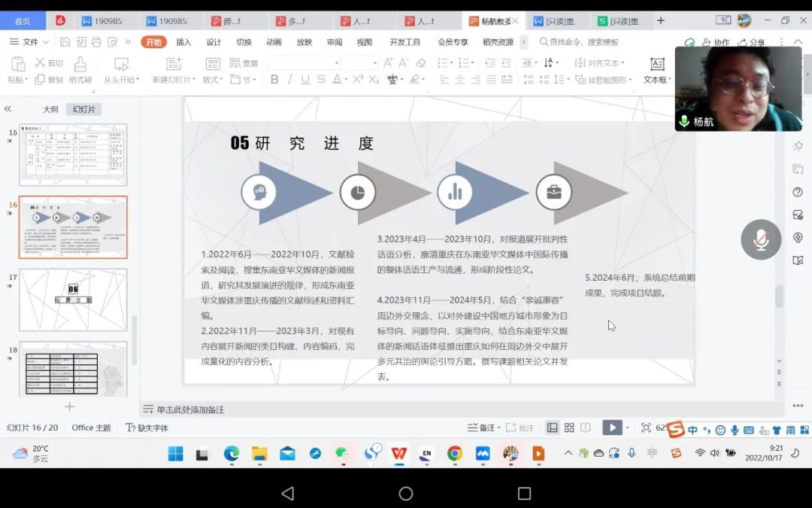The width and height of the screenshot is (812, 508).
Task: Open Convert to Smart Graphic (转智能图形) dropdown
Action: point(604,79)
